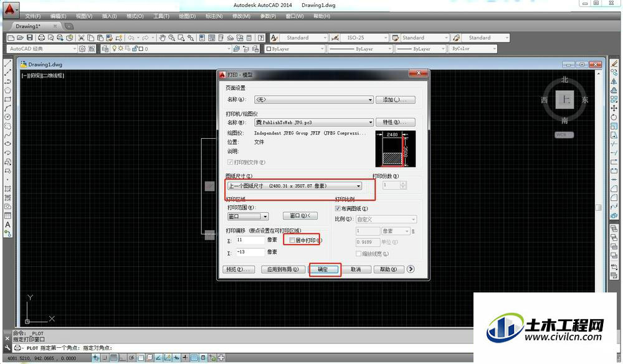Open the printer name PublishToWeb JPG.pc3 dropdown
The image size is (623, 364).
pyautogui.click(x=314, y=122)
